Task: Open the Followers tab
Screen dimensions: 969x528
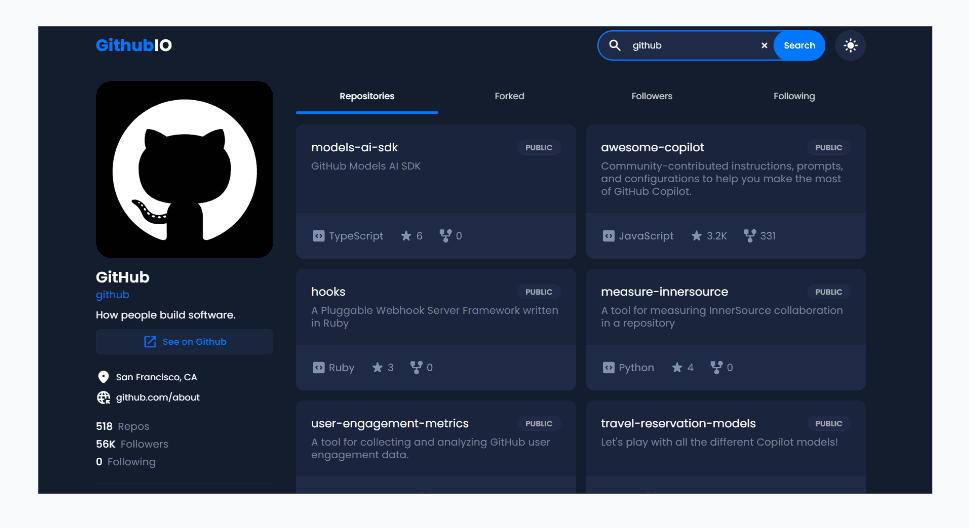Action: [x=652, y=96]
